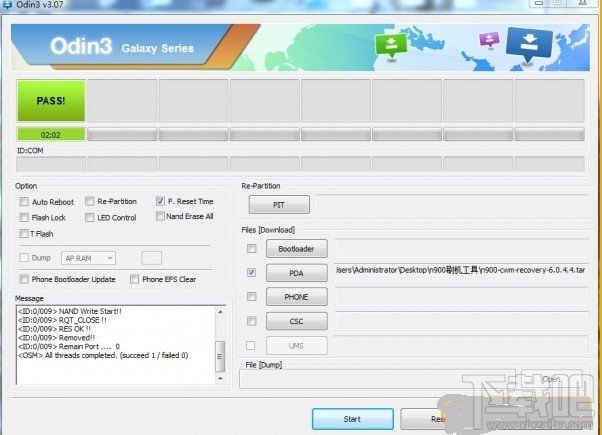This screenshot has width=602, height=435.
Task: Click the Message log scroll down arrow
Action: [220, 379]
